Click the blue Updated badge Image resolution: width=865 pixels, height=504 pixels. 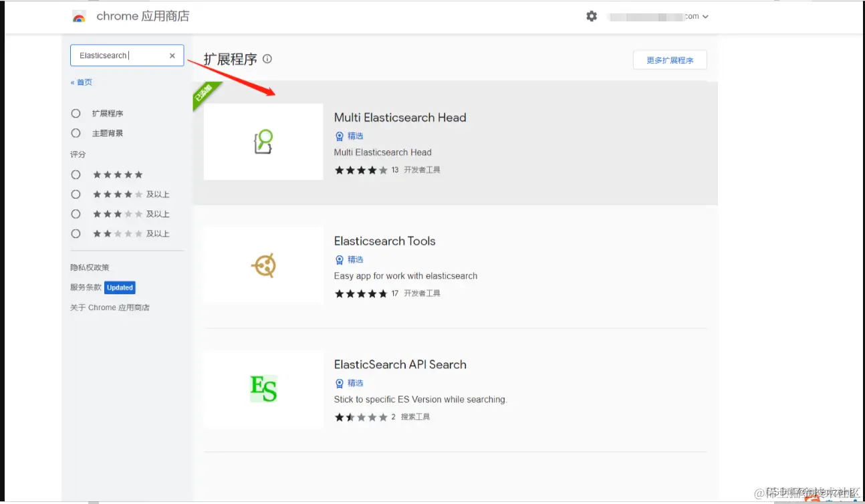coord(120,287)
